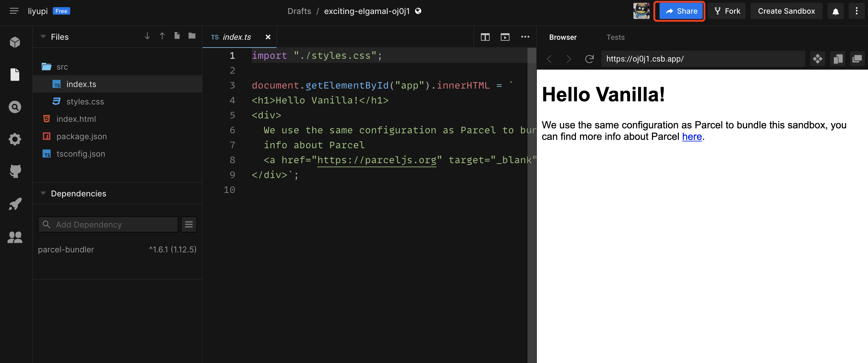Click the Settings sidebar icon
The height and width of the screenshot is (363, 868).
pos(14,139)
